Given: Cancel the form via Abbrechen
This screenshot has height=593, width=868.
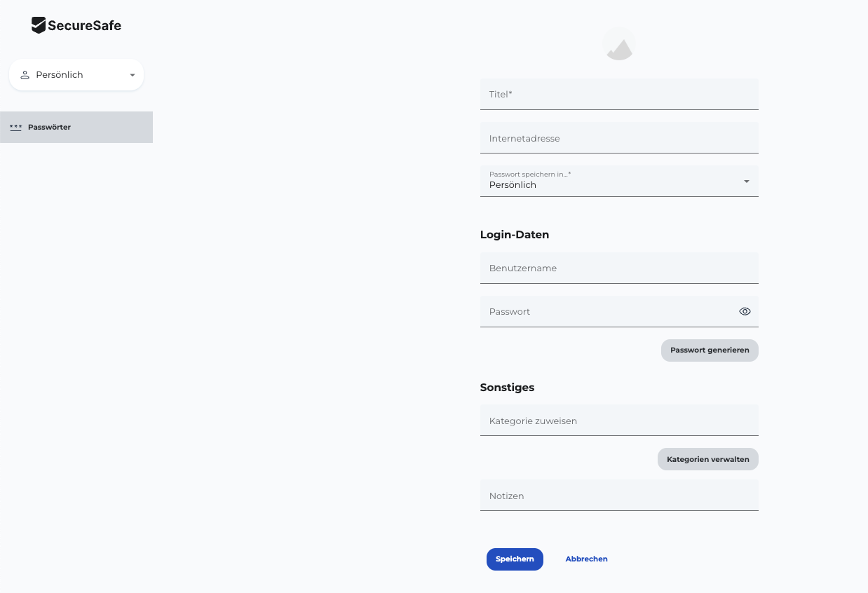Looking at the screenshot, I should pos(586,559).
